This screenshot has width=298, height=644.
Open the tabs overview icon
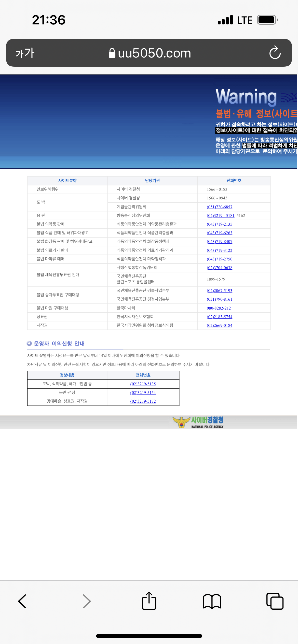pyautogui.click(x=275, y=601)
